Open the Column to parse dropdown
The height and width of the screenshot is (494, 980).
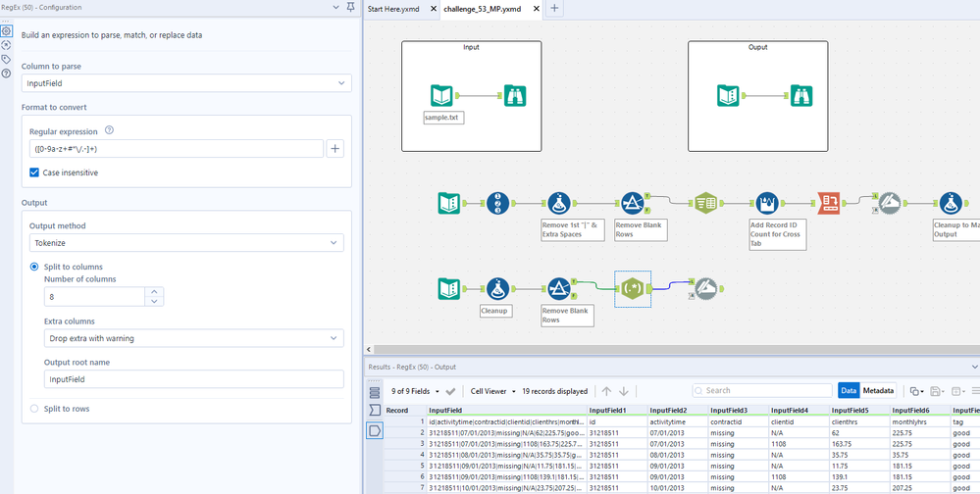[186, 83]
